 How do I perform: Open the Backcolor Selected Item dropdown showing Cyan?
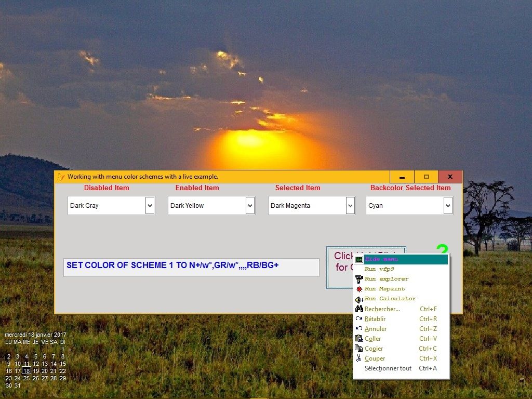coord(448,205)
